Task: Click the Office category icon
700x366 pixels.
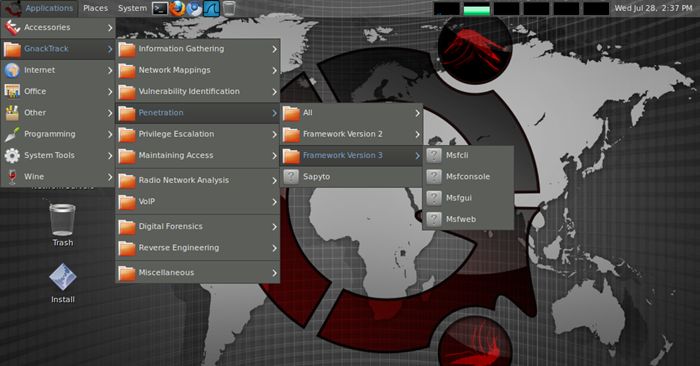Action: (12, 92)
